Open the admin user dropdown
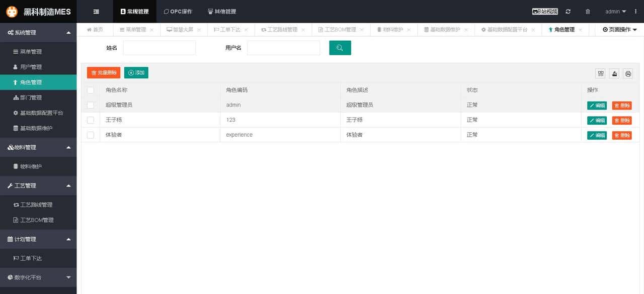 coord(615,11)
